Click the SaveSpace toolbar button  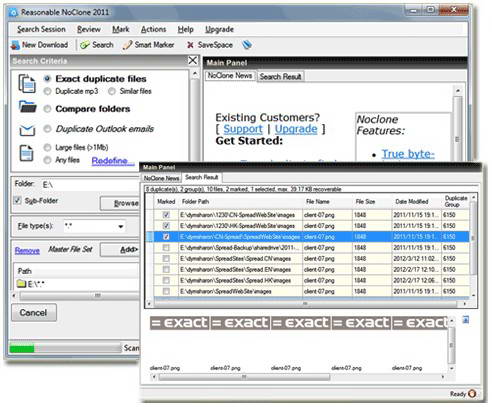point(209,45)
